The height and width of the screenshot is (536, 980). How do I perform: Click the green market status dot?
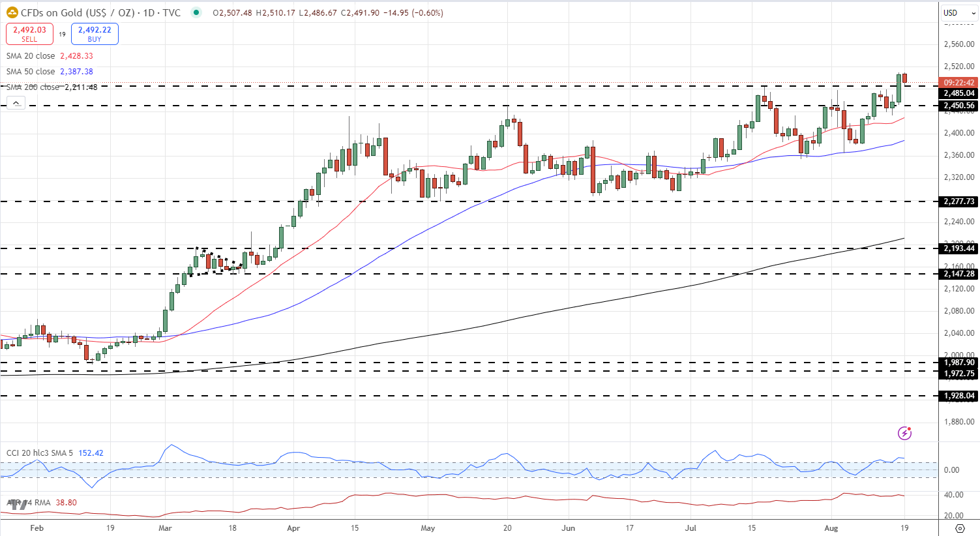tap(196, 12)
